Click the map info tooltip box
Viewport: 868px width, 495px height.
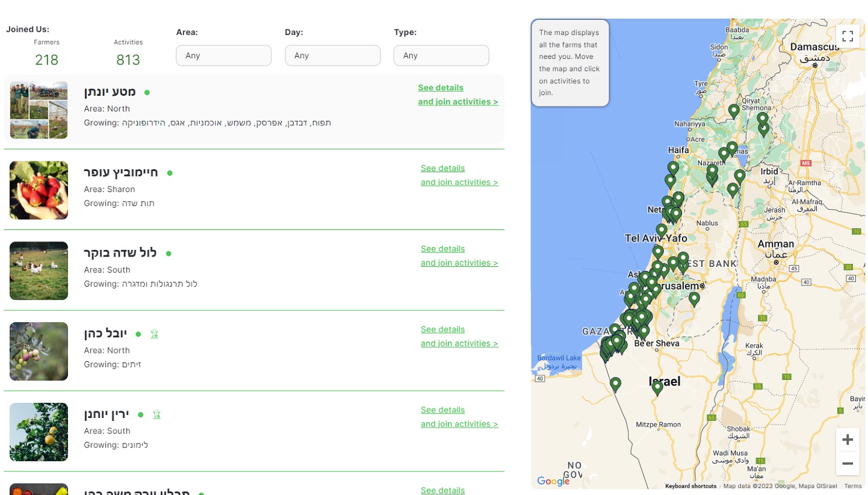pos(570,63)
